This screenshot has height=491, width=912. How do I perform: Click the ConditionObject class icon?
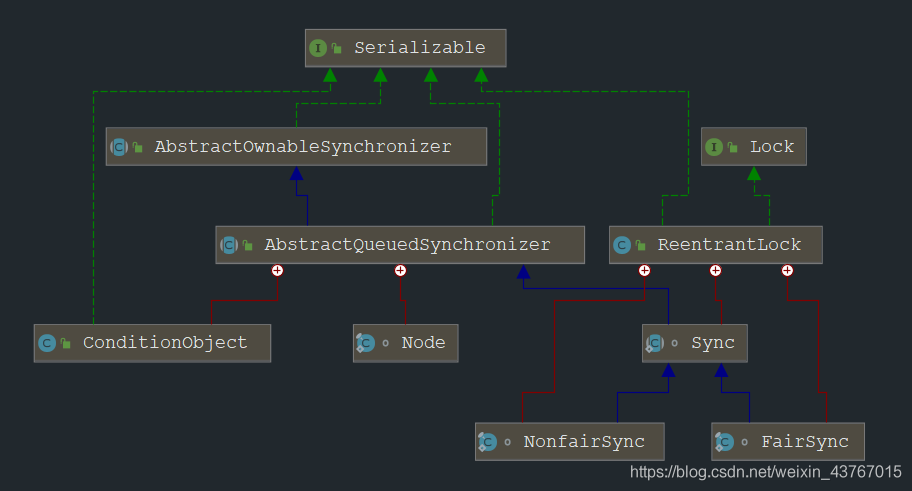tap(46, 343)
